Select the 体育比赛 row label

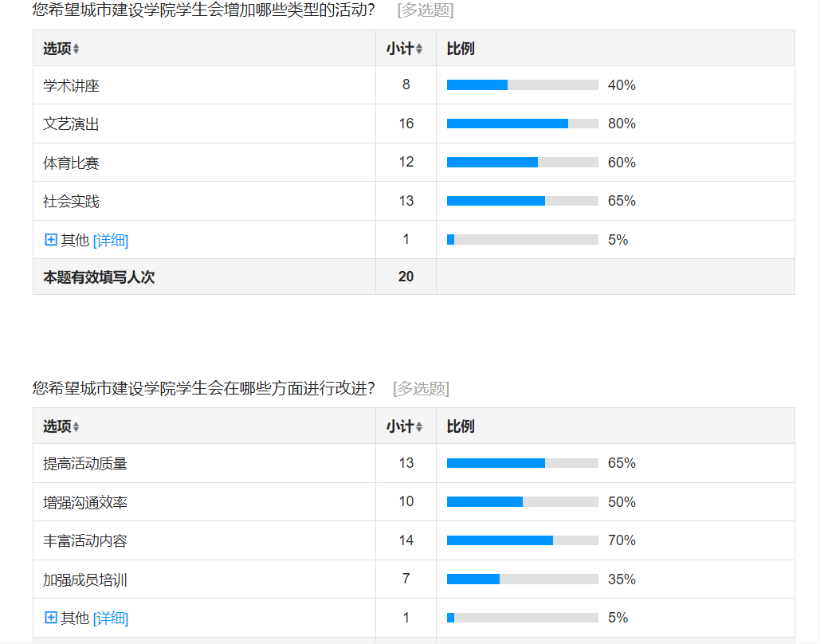click(x=71, y=163)
